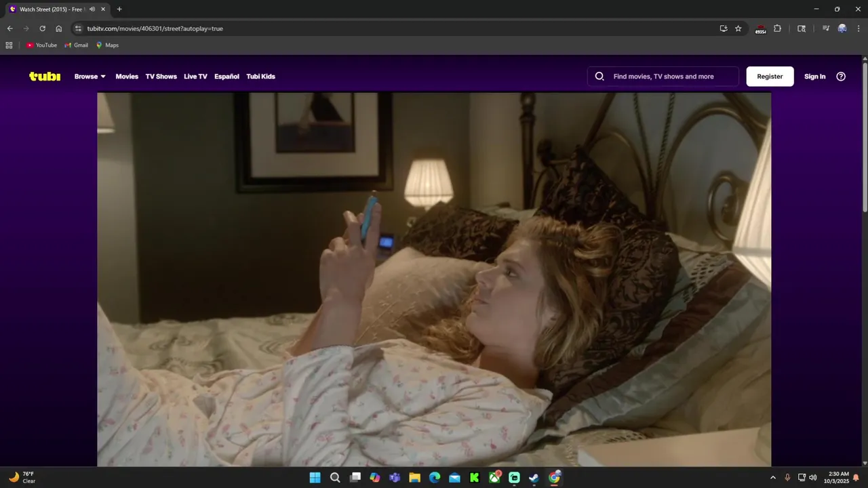This screenshot has height=488, width=868.
Task: Switch to the Español section
Action: 226,77
